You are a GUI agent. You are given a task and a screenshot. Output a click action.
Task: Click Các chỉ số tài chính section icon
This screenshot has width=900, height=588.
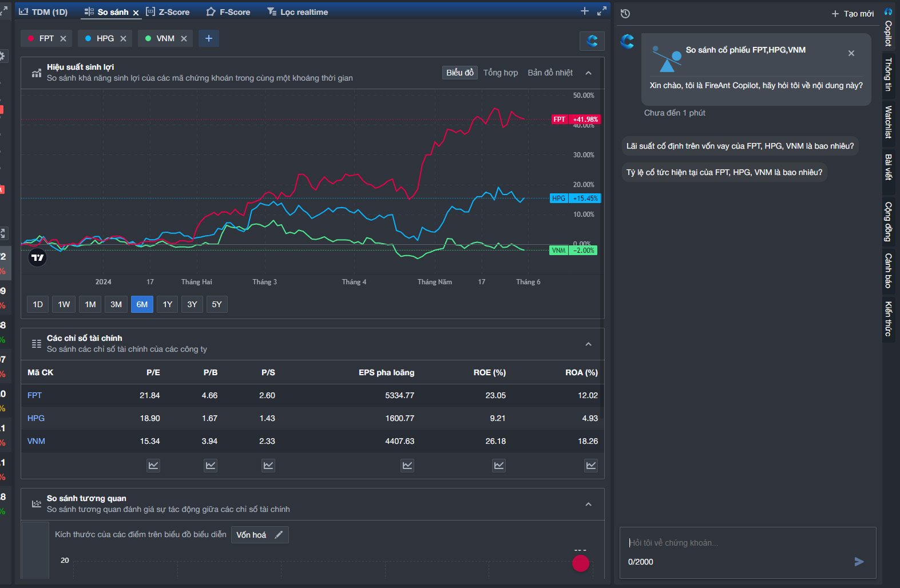point(37,344)
